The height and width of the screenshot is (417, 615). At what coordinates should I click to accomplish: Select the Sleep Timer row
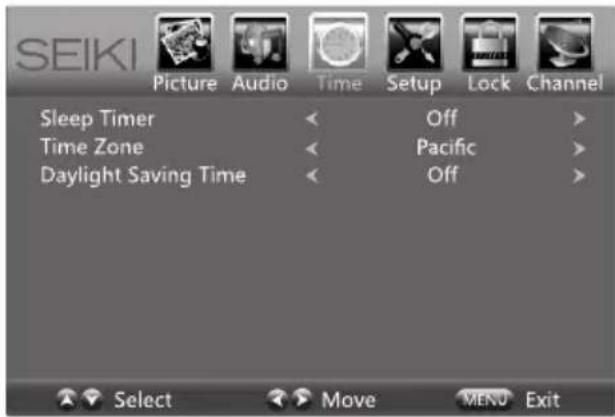(x=313, y=119)
